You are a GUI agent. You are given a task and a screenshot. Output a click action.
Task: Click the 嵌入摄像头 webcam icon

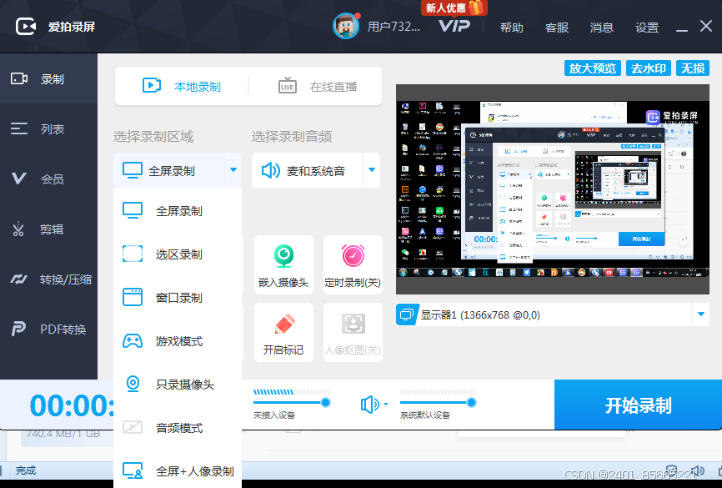[x=284, y=256]
